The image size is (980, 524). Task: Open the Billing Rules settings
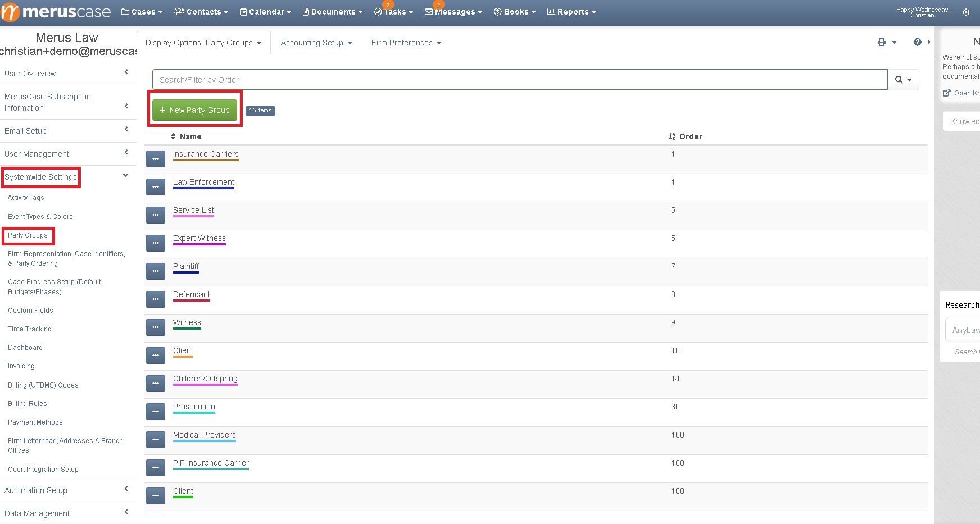pyautogui.click(x=28, y=404)
